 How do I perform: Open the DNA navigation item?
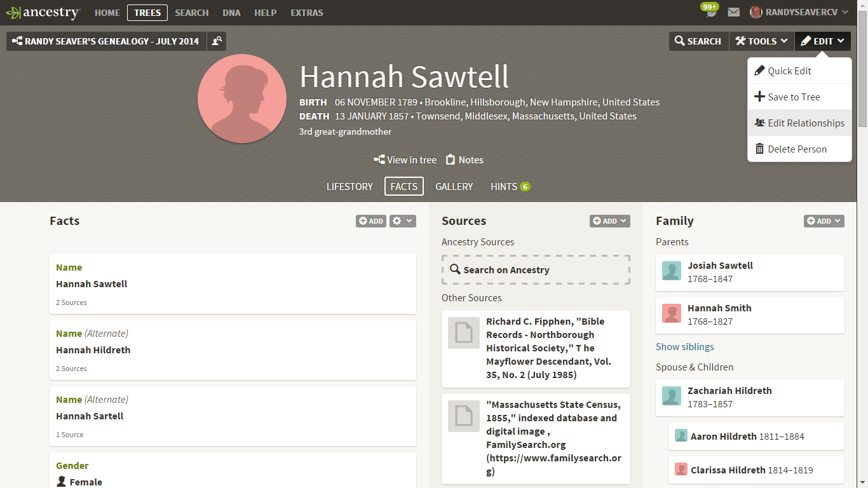(232, 12)
